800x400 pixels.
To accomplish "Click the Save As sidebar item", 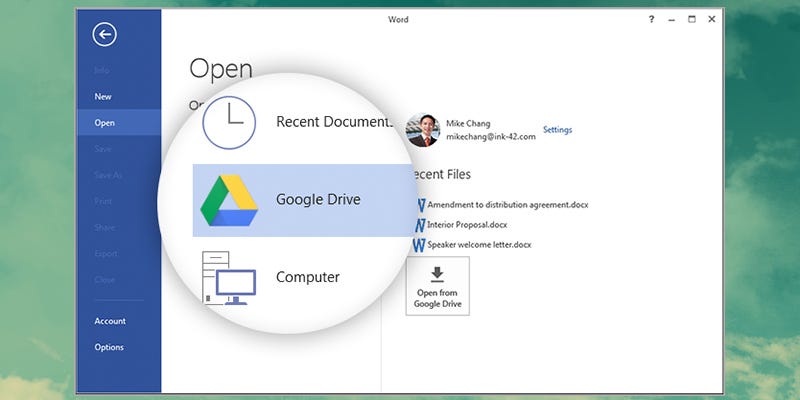I will tap(108, 175).
